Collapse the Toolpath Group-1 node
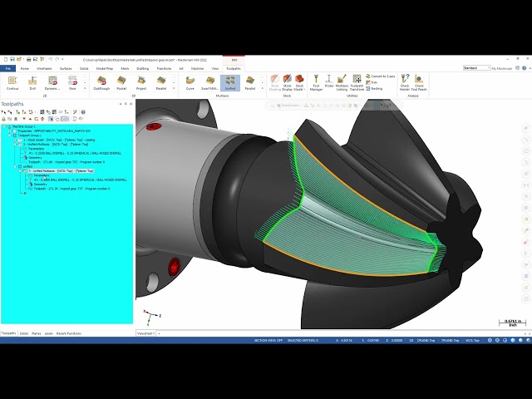532x399 pixels. click(x=10, y=135)
